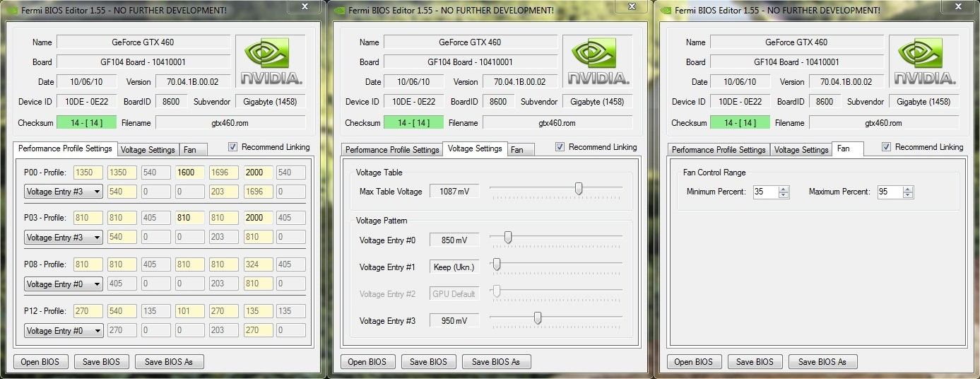Click the Voltage Entry #1 Keep (Ukn.) box
The width and height of the screenshot is (980, 379).
click(454, 267)
